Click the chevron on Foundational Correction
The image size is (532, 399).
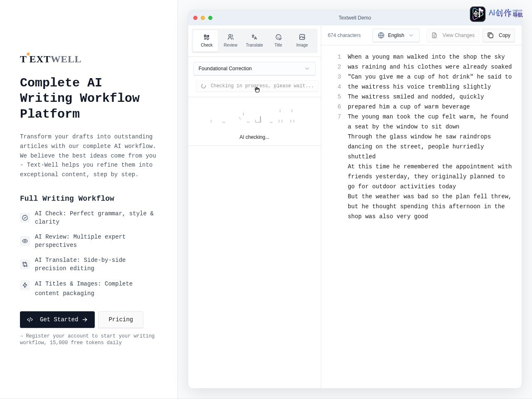pyautogui.click(x=307, y=69)
